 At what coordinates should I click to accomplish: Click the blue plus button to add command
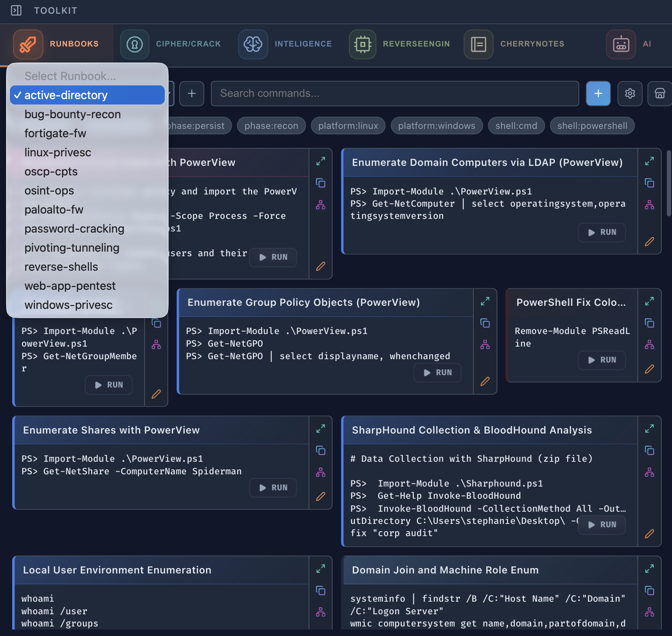click(x=598, y=93)
